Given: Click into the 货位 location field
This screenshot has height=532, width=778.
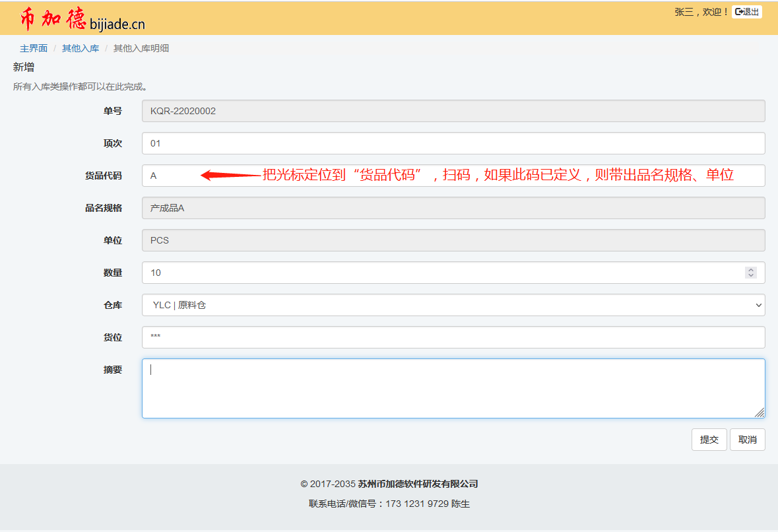Looking at the screenshot, I should [x=453, y=337].
